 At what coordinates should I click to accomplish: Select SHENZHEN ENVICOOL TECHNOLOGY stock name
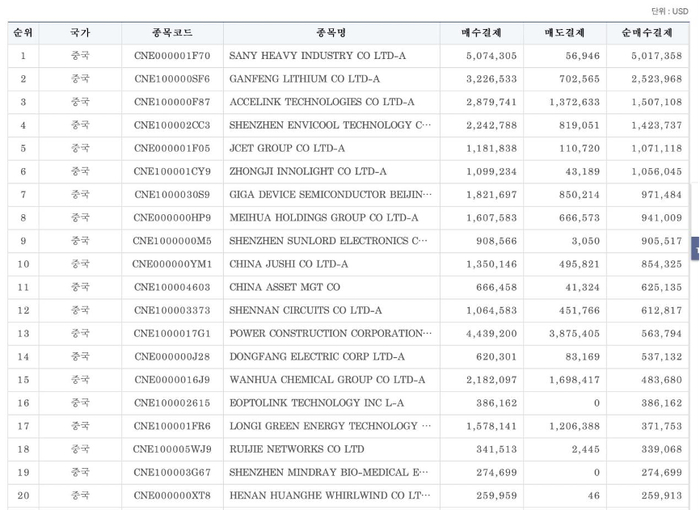[x=330, y=125]
